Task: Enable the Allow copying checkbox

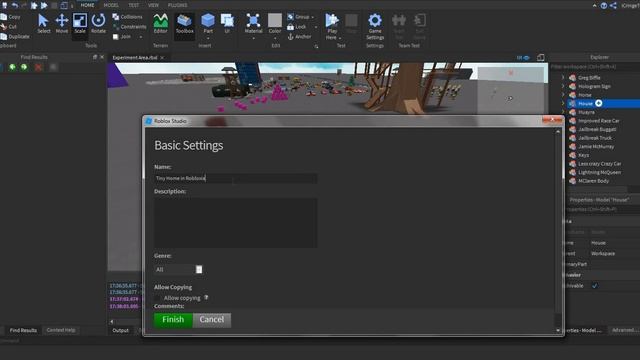Action: click(x=158, y=298)
